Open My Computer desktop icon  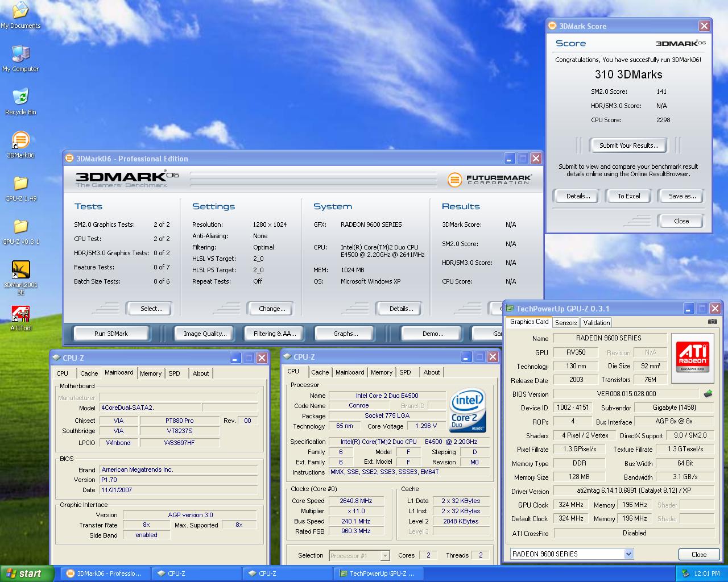coord(20,59)
